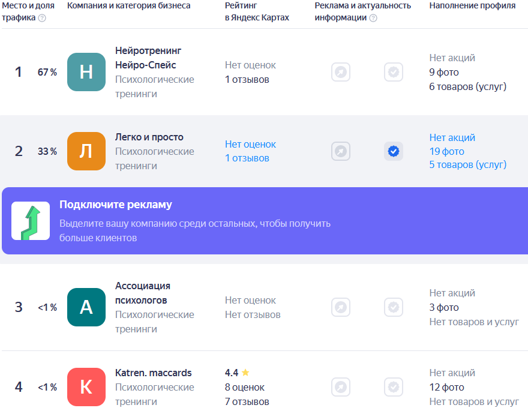This screenshot has height=420, width=528.
Task: Open the '5 товаров (услуг)' link
Action: (x=468, y=164)
